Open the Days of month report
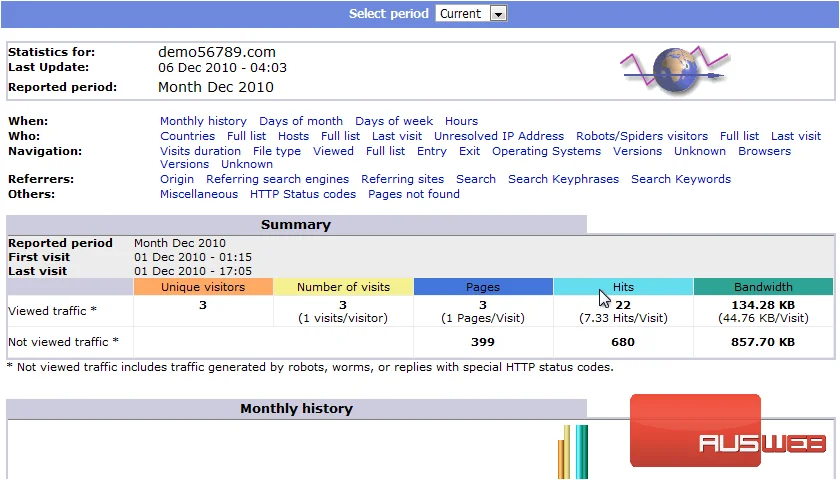840x480 pixels. pos(301,121)
